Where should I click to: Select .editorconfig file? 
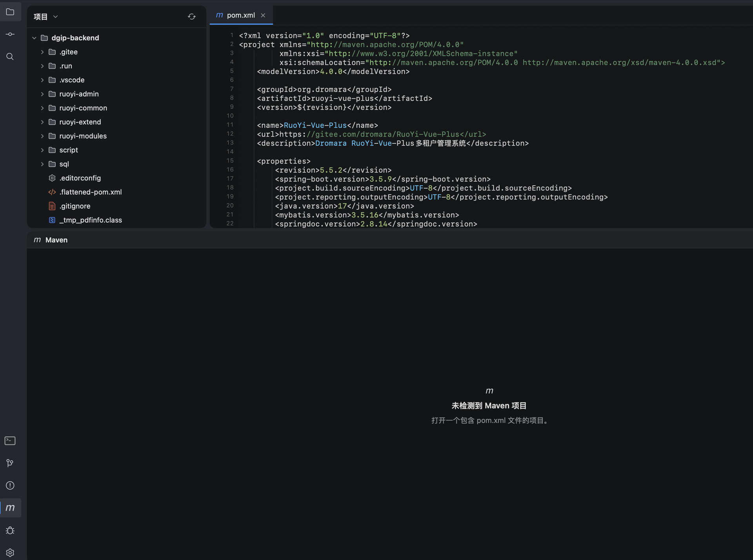click(x=80, y=178)
